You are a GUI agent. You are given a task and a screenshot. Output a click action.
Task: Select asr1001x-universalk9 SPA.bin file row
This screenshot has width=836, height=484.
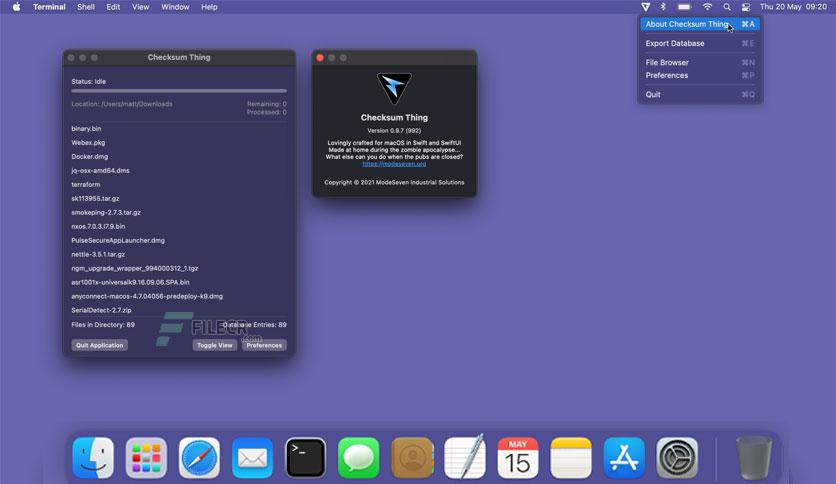[x=179, y=282]
